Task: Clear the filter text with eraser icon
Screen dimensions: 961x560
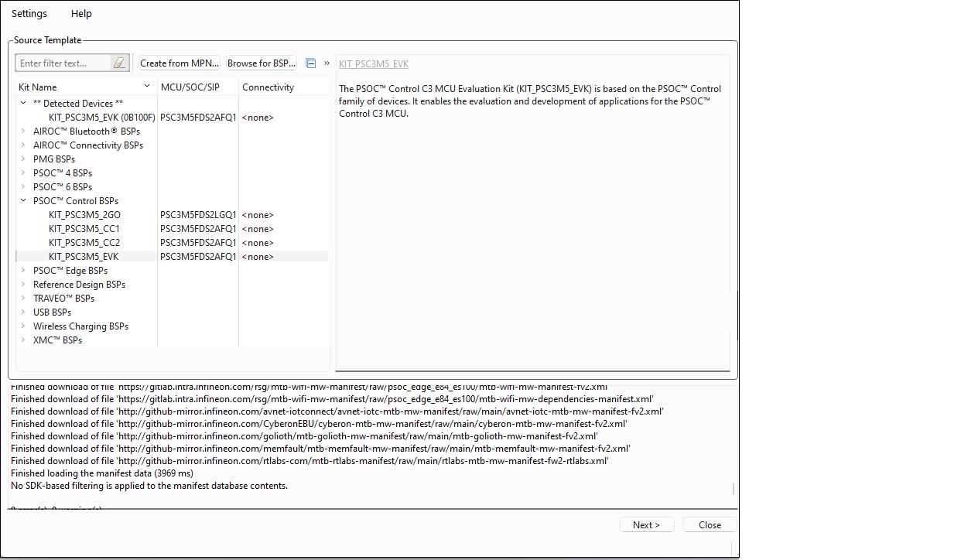Action: tap(119, 63)
